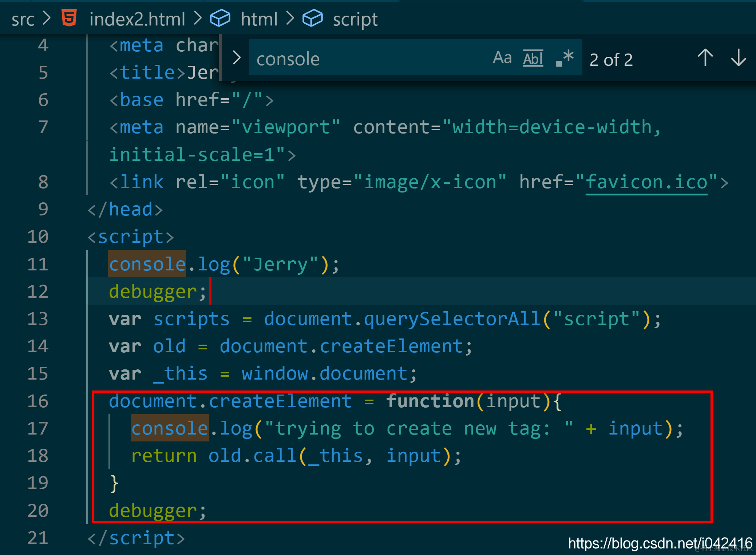
Task: Click highlighted console match on line 17
Action: click(x=170, y=428)
